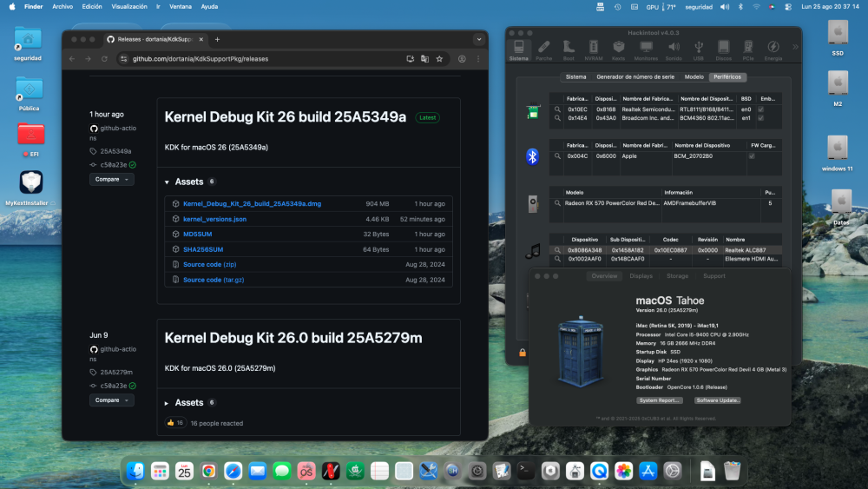Select the USB toolbar icon in Hackintool

tap(699, 50)
